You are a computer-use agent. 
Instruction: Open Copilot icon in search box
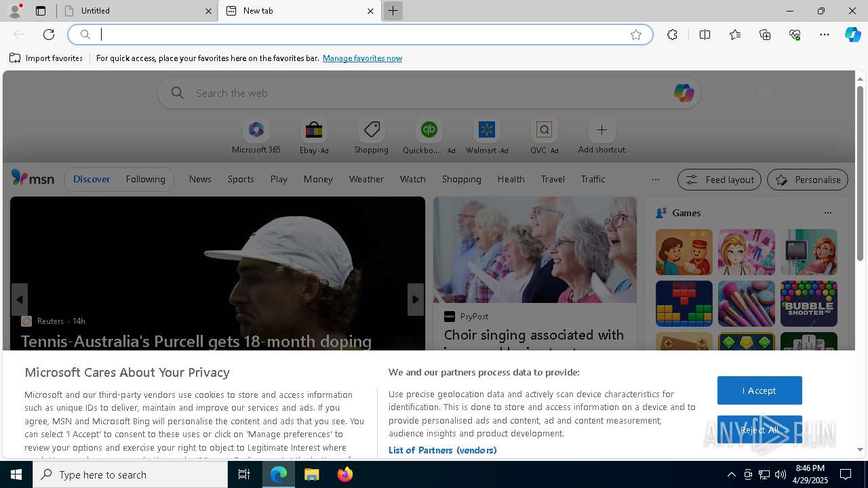click(x=684, y=93)
